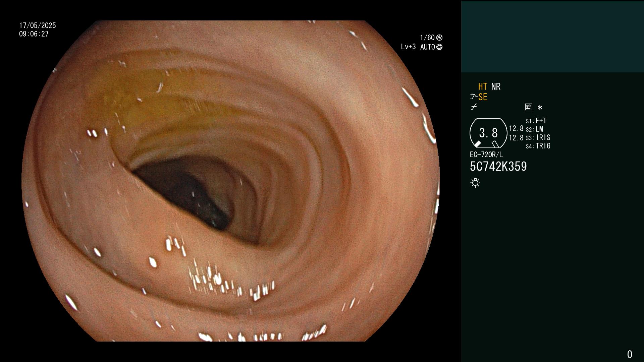Click the HT indicator
This screenshot has width=644, height=362.
pos(483,87)
